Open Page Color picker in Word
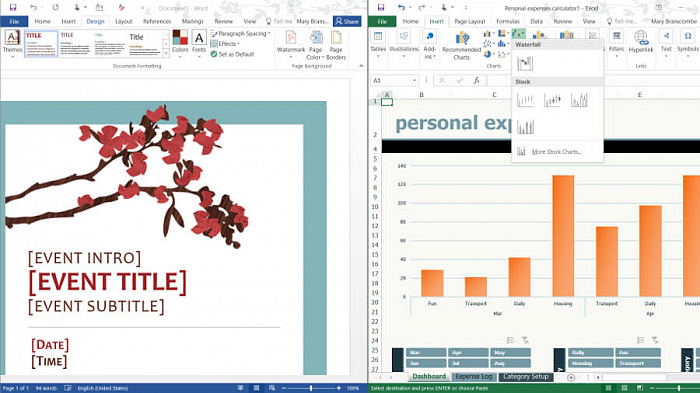The height and width of the screenshot is (393, 700). 315,45
